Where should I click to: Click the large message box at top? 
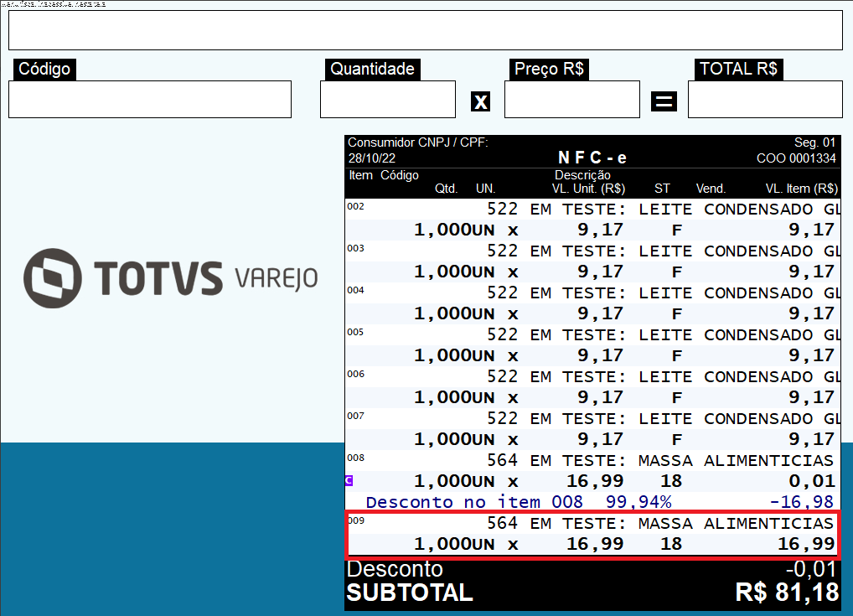click(x=426, y=30)
